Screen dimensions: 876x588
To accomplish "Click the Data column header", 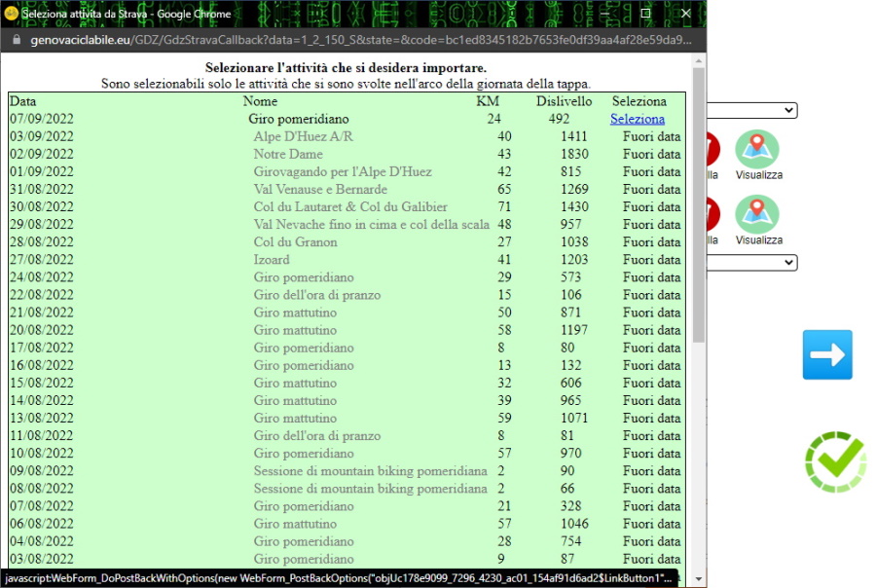I will (23, 101).
